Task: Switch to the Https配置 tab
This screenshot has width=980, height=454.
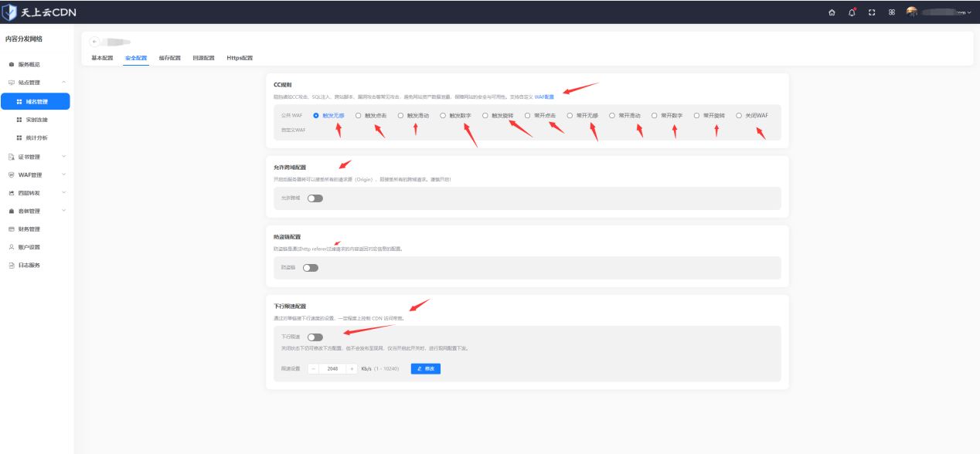Action: pyautogui.click(x=240, y=58)
